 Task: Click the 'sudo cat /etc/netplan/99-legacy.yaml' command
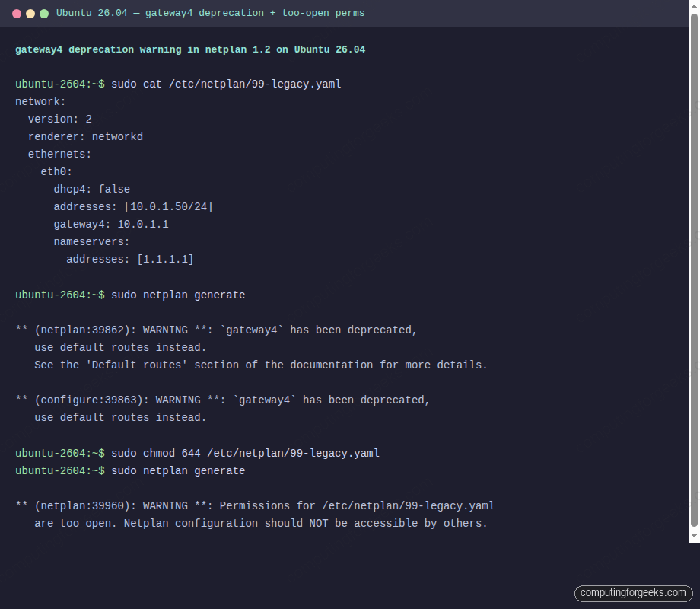228,84
